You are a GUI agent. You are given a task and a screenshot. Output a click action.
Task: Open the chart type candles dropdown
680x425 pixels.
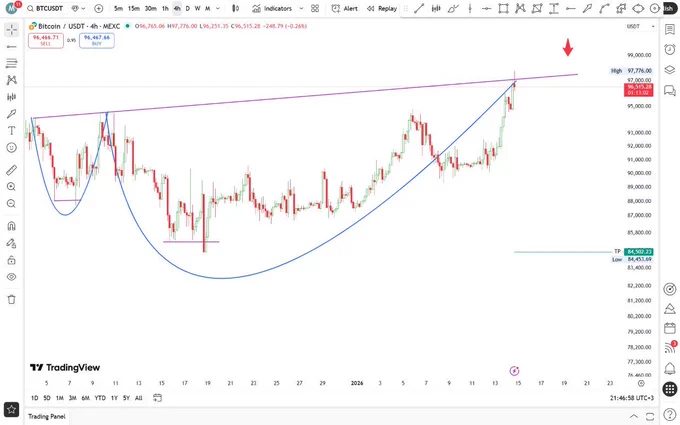[235, 8]
